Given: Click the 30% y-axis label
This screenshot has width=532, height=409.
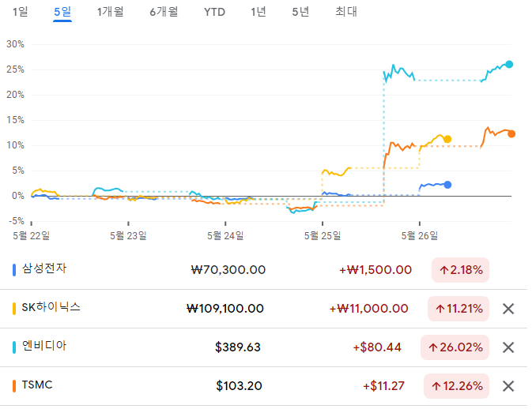Looking at the screenshot, I should coord(15,44).
